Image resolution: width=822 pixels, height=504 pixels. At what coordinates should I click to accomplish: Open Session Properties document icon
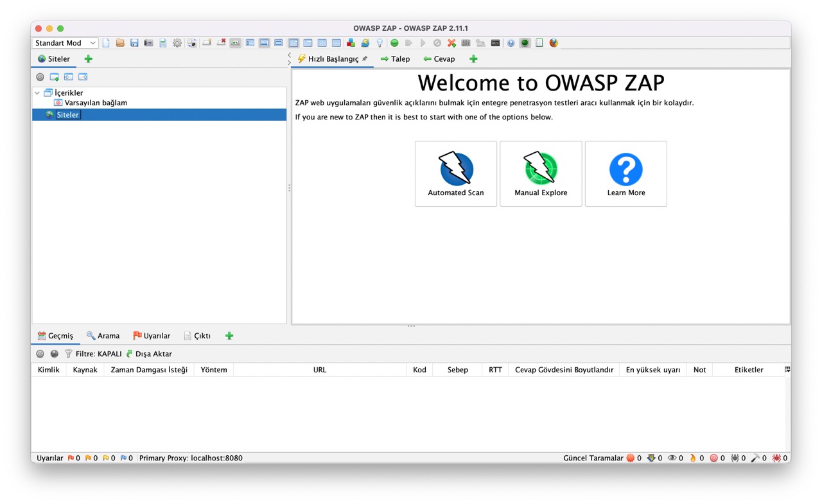tap(162, 43)
